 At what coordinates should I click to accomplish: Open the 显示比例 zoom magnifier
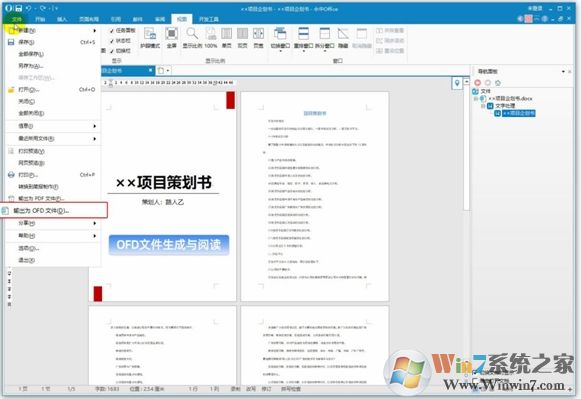[x=192, y=39]
